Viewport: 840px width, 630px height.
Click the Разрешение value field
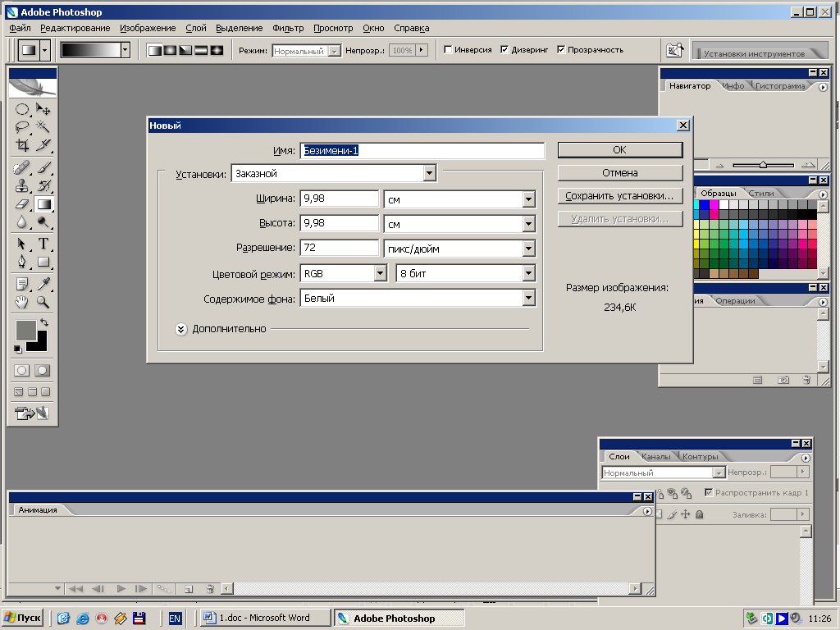[339, 248]
